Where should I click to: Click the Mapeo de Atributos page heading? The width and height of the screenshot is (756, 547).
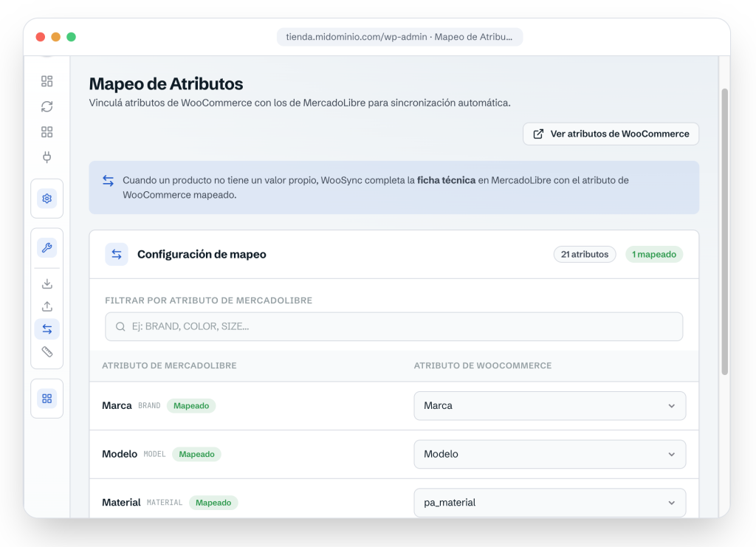tap(166, 84)
